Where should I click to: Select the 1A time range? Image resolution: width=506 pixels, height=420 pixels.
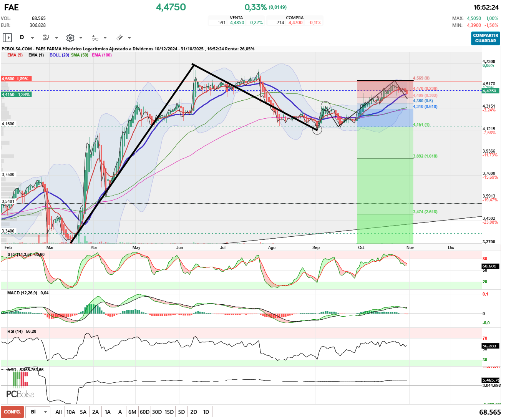(108, 412)
